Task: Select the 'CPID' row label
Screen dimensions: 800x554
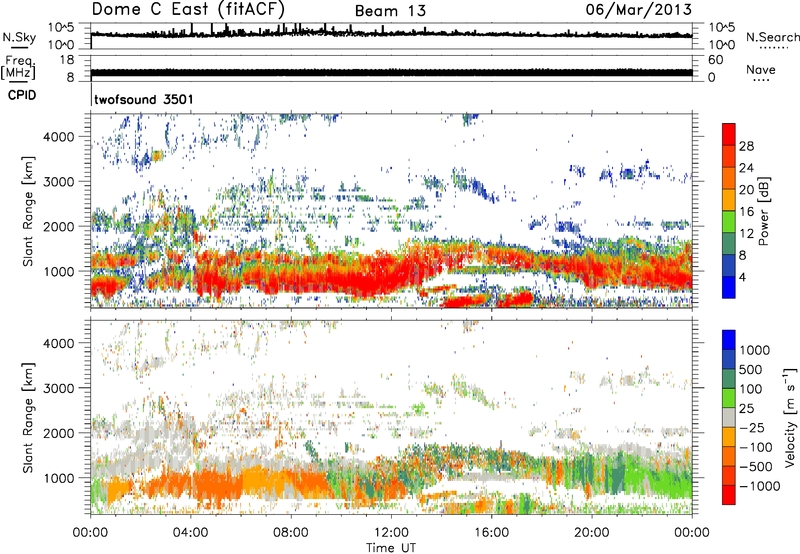Action: point(22,95)
